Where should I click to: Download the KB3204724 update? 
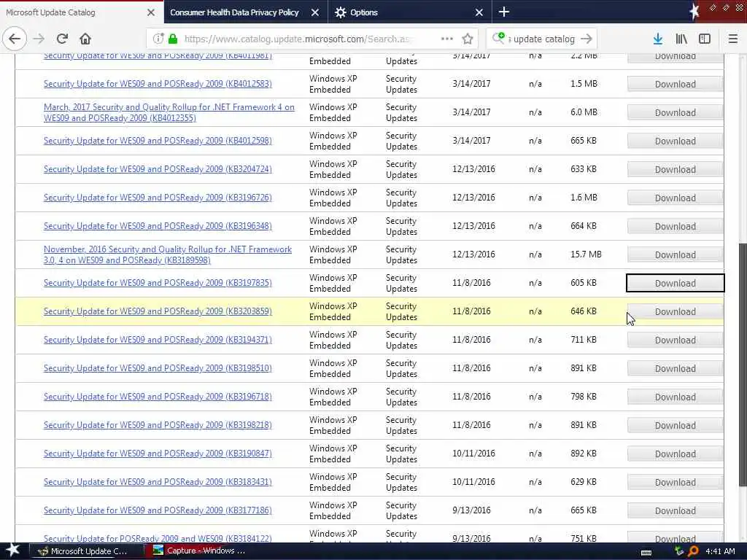click(675, 169)
